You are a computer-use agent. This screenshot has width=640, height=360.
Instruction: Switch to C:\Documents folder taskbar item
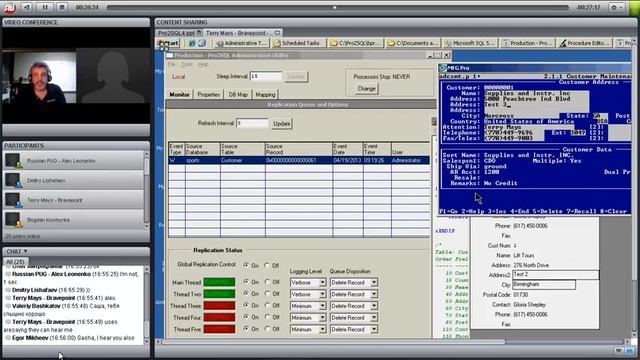(x=412, y=43)
